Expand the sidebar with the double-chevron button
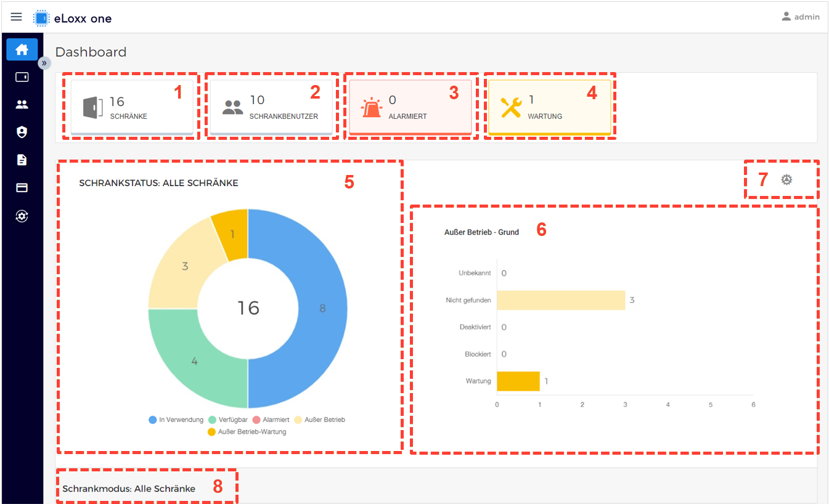 pos(44,63)
